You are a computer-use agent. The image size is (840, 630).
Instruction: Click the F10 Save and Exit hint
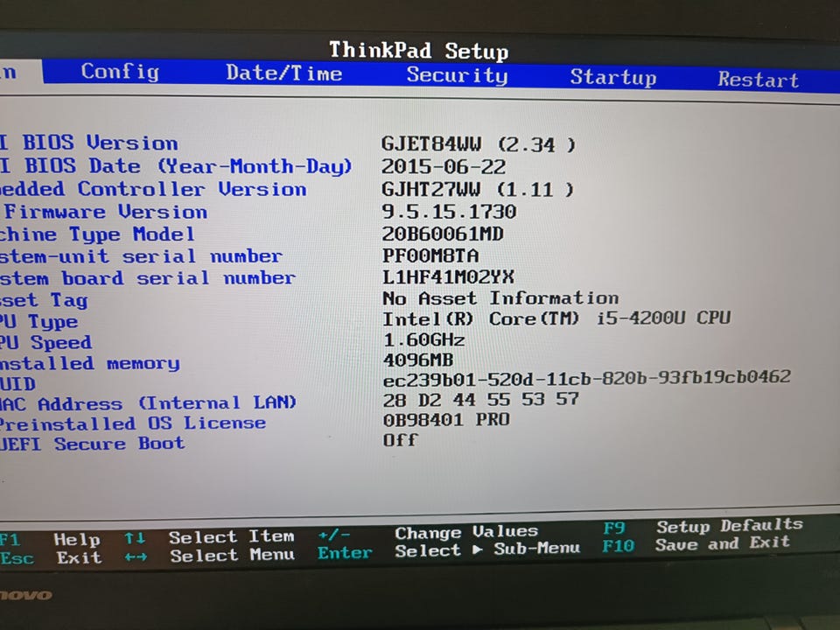[x=696, y=544]
